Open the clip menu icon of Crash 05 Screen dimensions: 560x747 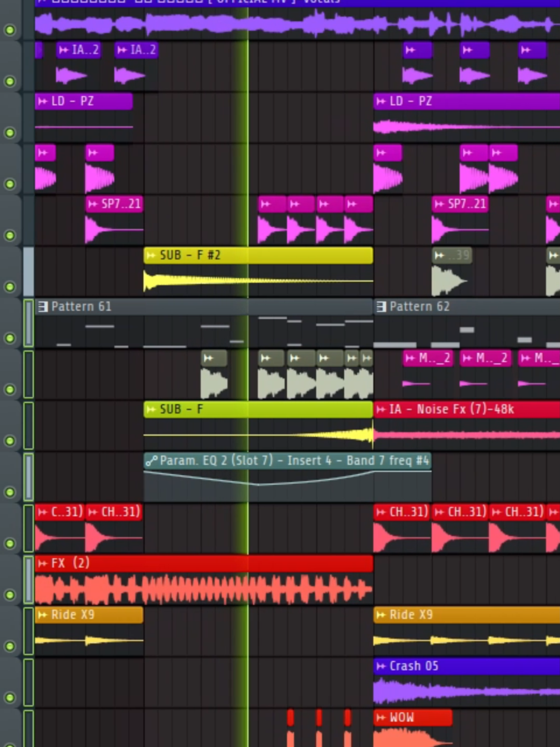pyautogui.click(x=381, y=666)
